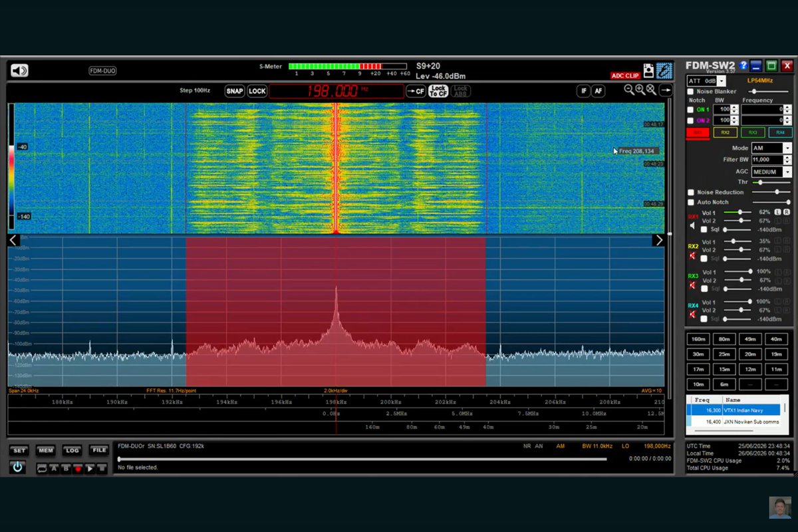Select the 49m band button
798x532 pixels.
[749, 339]
